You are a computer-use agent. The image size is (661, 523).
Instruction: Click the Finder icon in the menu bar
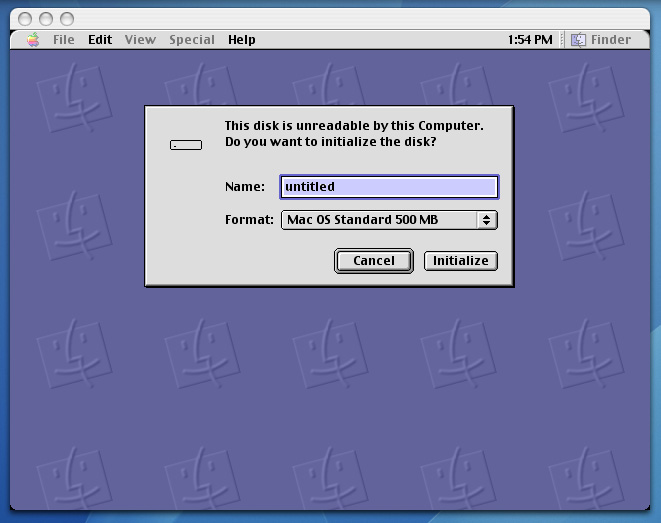coord(579,40)
